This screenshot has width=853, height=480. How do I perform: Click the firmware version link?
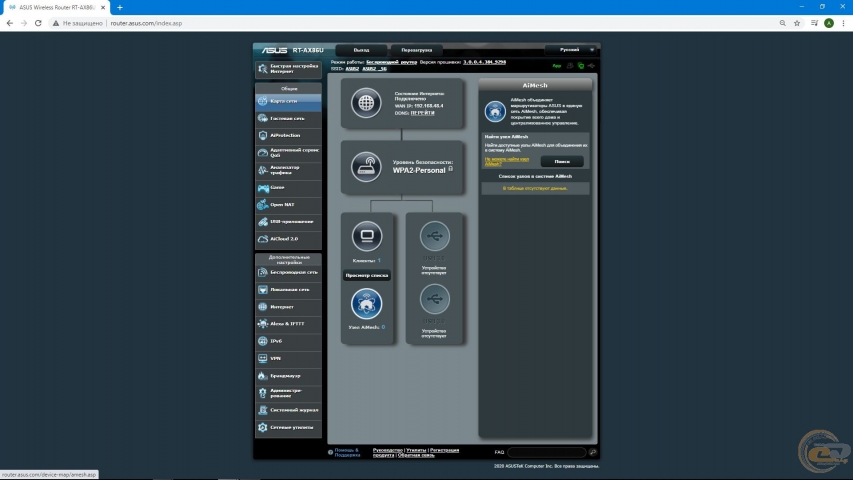coord(484,62)
